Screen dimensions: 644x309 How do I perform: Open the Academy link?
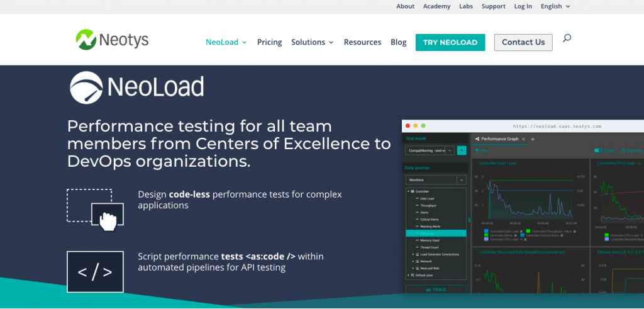pos(436,6)
